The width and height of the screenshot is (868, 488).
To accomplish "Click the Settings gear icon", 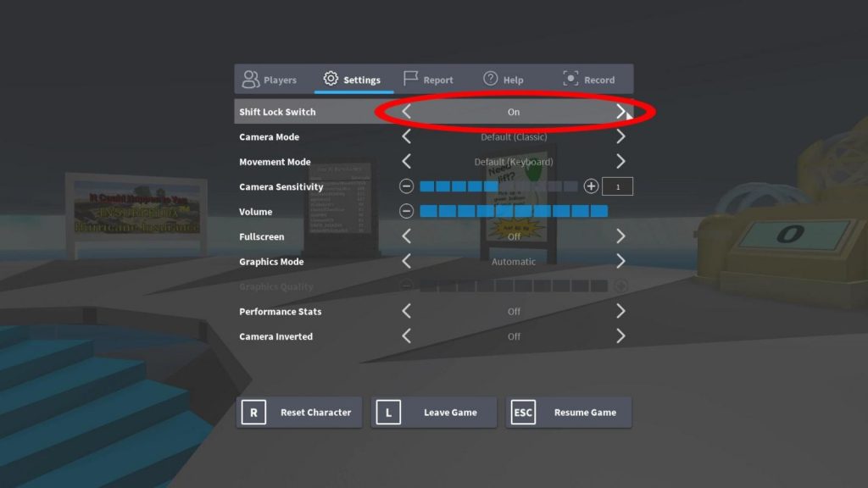I will [331, 79].
